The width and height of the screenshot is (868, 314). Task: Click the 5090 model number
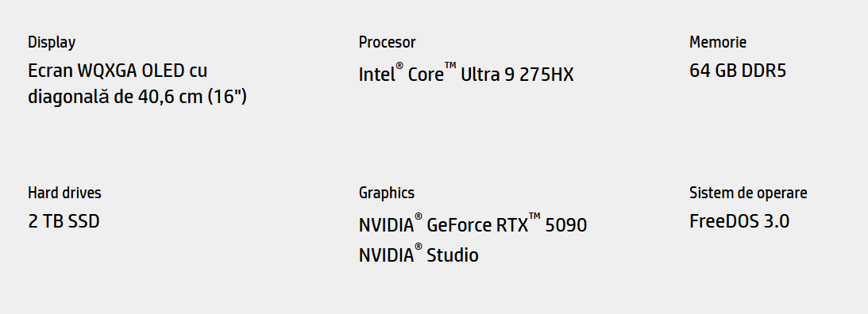click(565, 225)
